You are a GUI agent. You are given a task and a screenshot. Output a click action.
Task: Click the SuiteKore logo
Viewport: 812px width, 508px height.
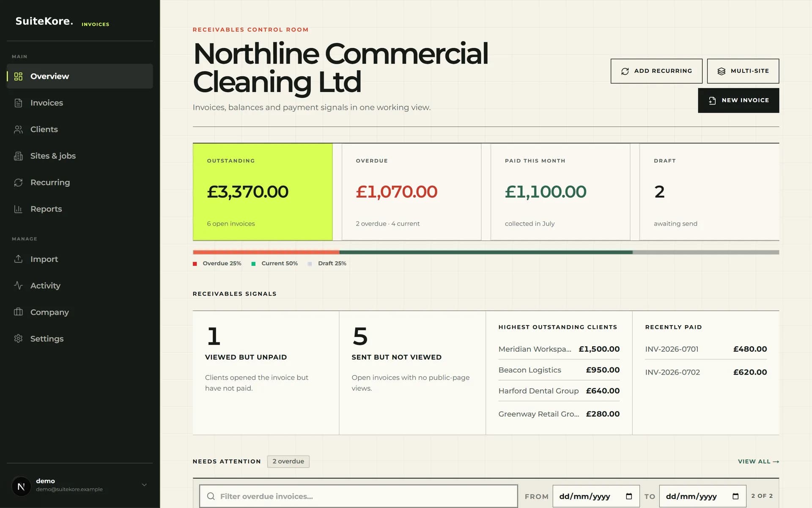pos(44,21)
